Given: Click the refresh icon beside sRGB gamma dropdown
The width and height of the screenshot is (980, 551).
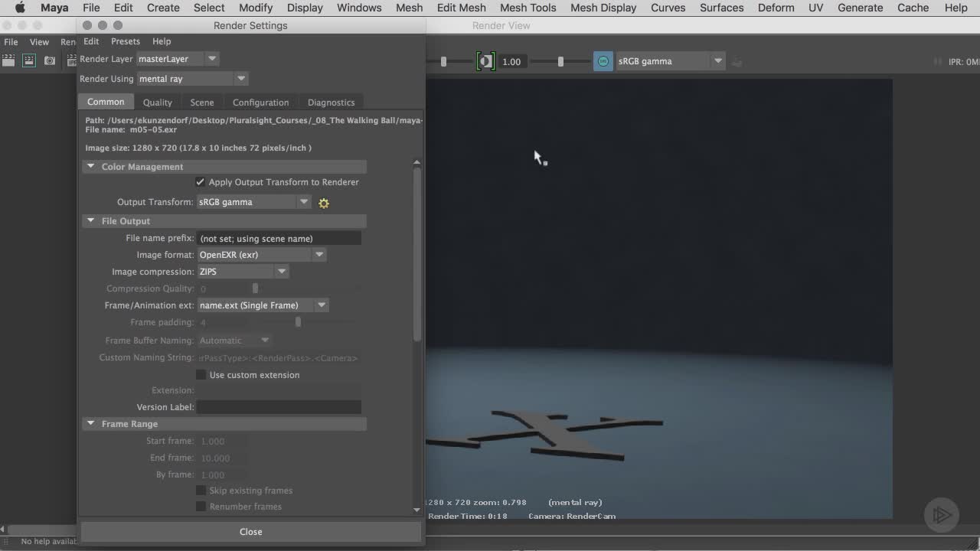Looking at the screenshot, I should pyautogui.click(x=737, y=61).
